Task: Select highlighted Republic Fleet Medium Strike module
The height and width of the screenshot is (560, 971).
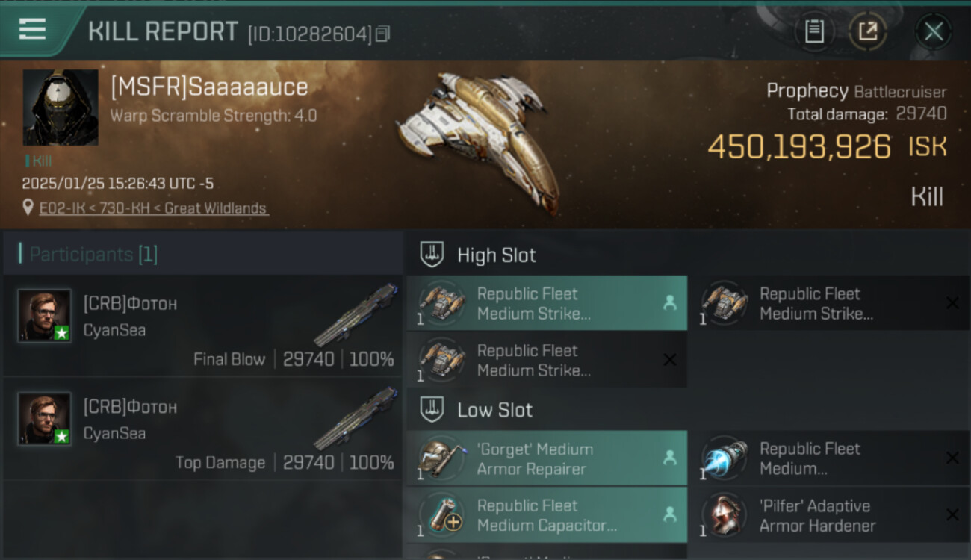Action: (547, 303)
